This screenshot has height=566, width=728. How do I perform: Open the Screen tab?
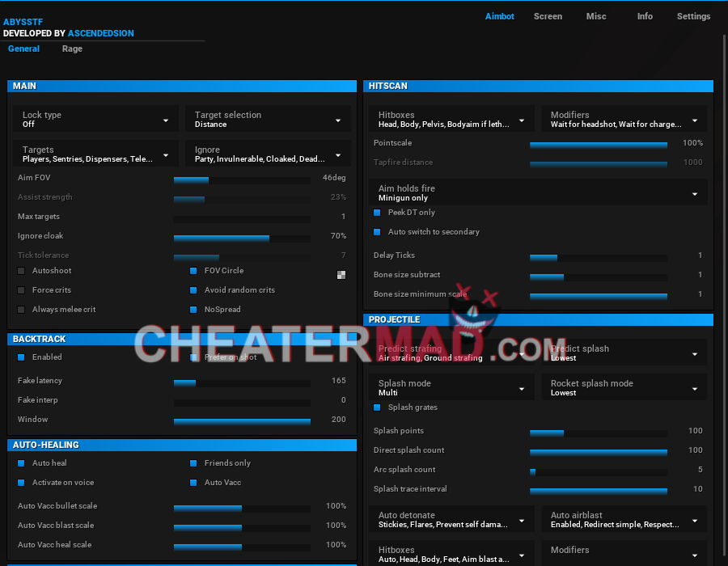click(x=548, y=16)
